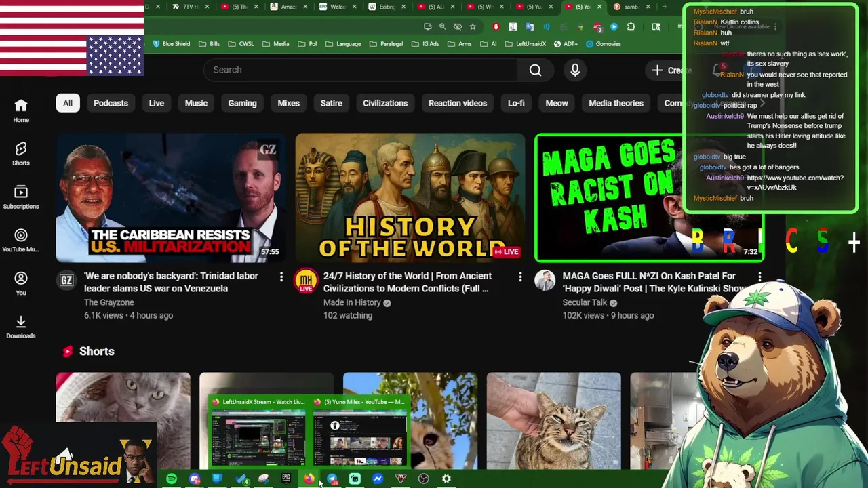Image resolution: width=868 pixels, height=488 pixels.
Task: Click the YouTube search input field
Action: click(360, 70)
